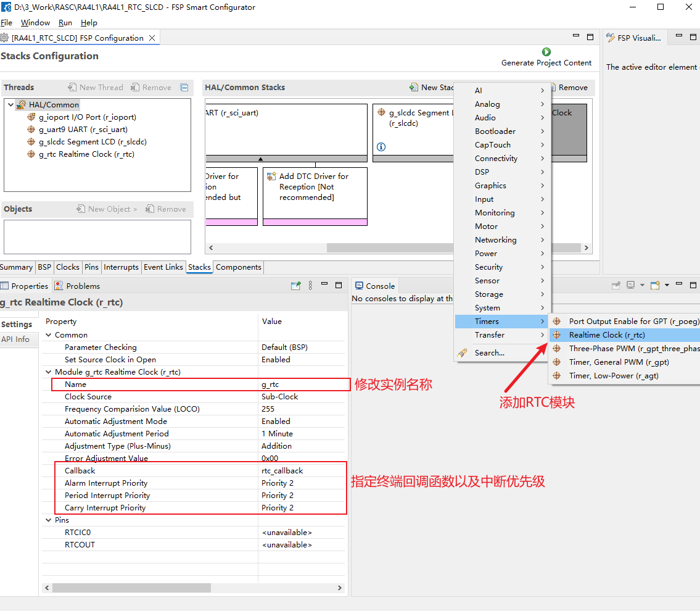Screen dimensions: 700x611
Task: Select g_slcdc Segment LCD in Threads tree
Action: [x=93, y=141]
